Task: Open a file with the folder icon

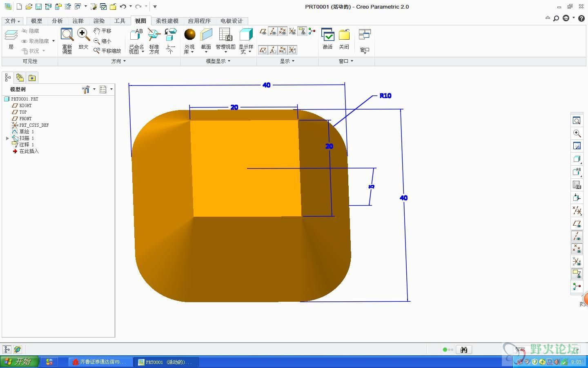Action: [29, 7]
